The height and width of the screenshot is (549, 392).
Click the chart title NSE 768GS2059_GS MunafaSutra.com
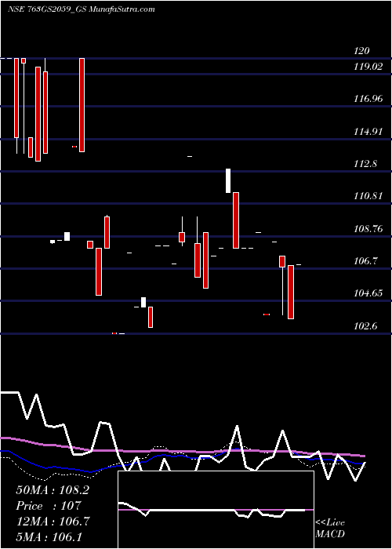point(82,9)
